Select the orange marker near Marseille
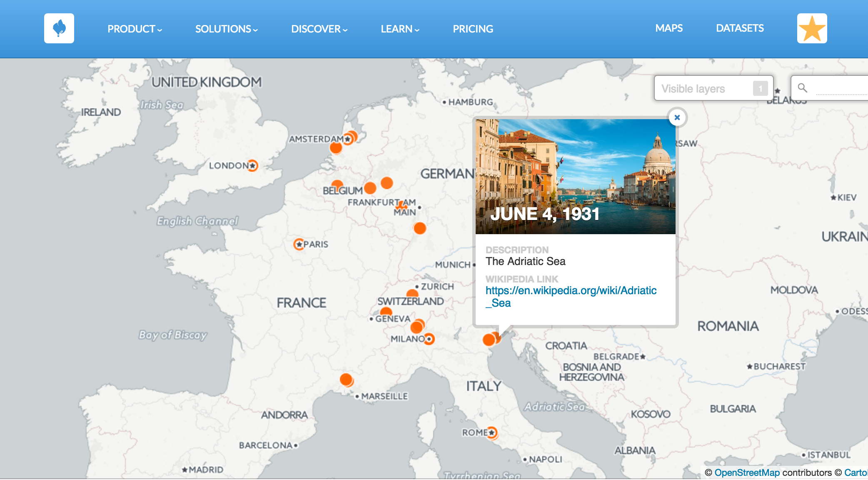Image resolution: width=868 pixels, height=480 pixels. tap(347, 380)
